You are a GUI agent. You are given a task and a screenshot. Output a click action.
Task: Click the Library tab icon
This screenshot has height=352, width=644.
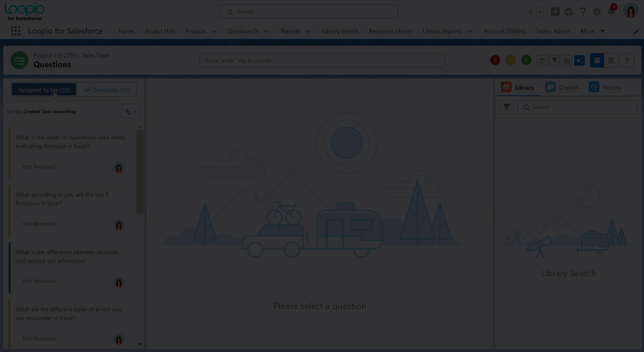click(506, 87)
